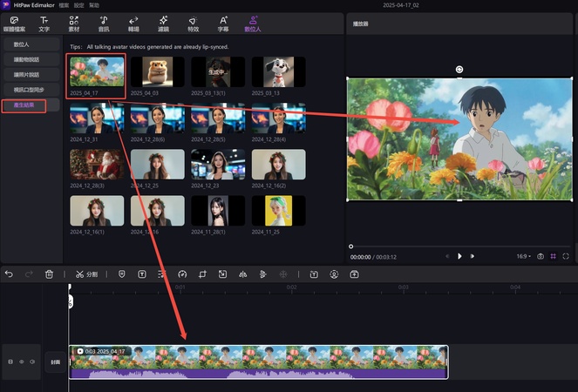Viewport: 578px width, 392px height.
Task: Switch to the 字幕 subtitles tab
Action: [223, 24]
